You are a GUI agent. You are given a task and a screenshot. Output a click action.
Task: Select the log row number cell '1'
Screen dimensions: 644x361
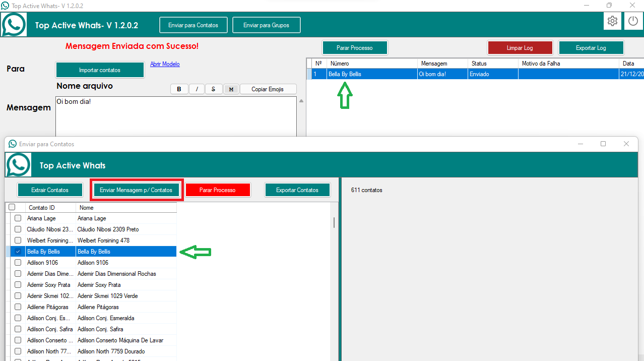tap(319, 74)
